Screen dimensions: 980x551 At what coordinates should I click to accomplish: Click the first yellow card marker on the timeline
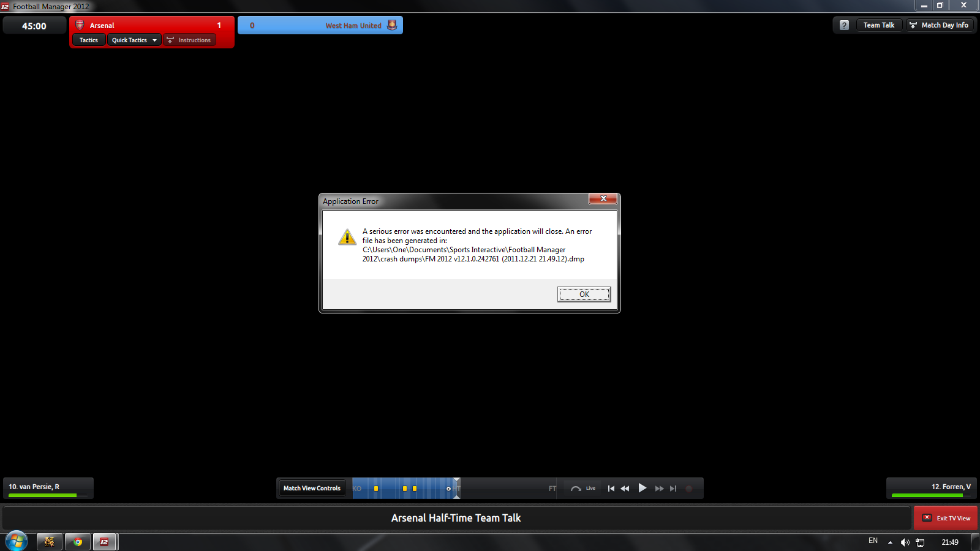376,489
